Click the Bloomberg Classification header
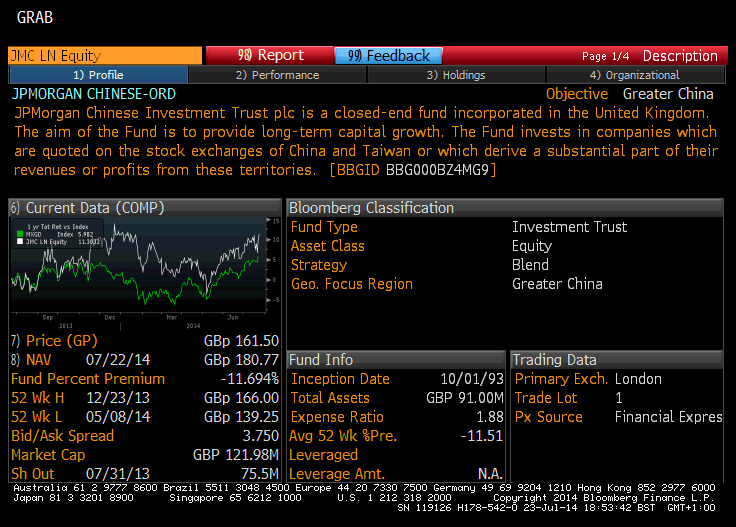736x527 pixels. pos(505,208)
